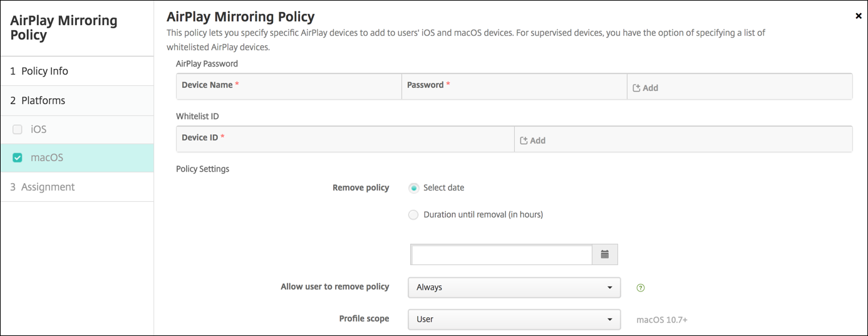Click Add icon in AirPlay Password row

click(x=637, y=88)
